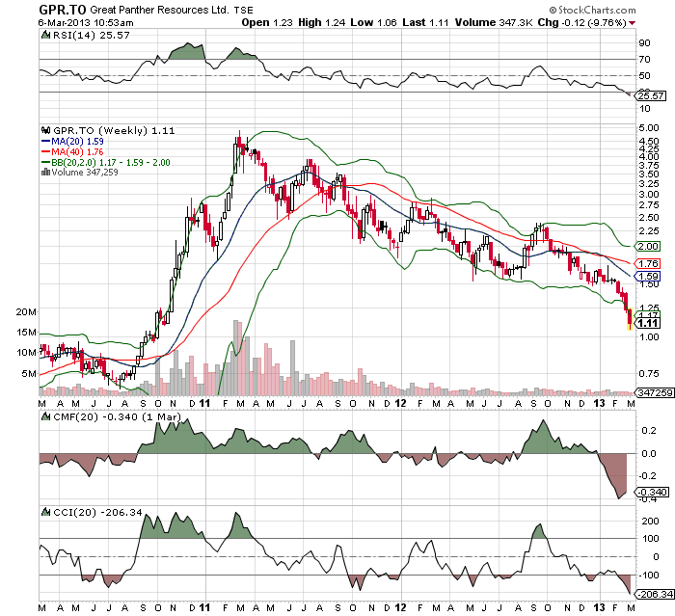
Task: Click the red down-triangle next to Chg
Action: pos(632,23)
